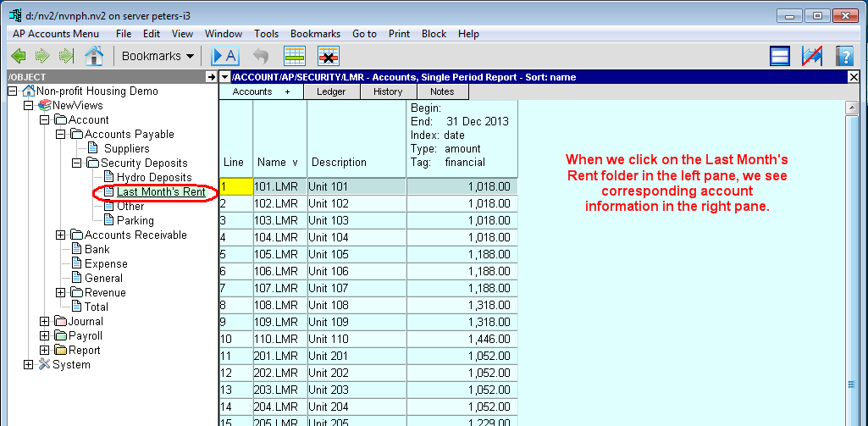The height and width of the screenshot is (426, 868).
Task: Click the green back arrow icon
Action: pos(18,57)
